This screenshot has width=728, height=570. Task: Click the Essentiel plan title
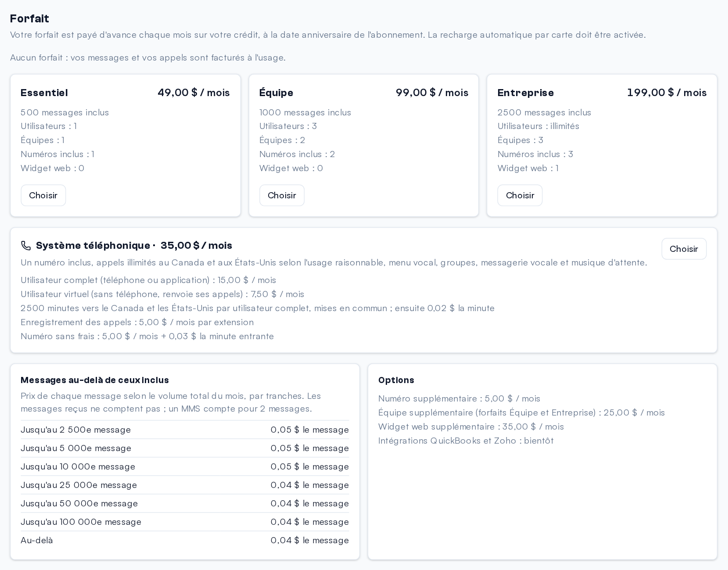pos(44,93)
